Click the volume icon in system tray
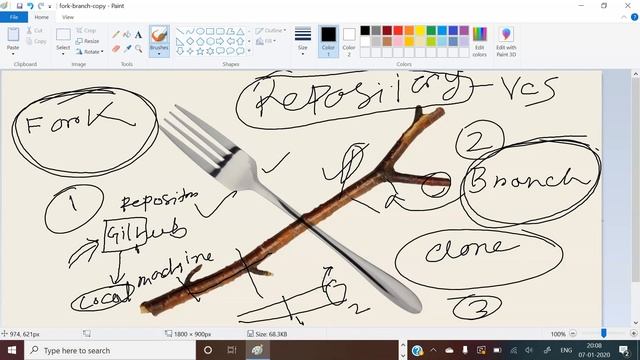The image size is (640, 360). (529, 350)
